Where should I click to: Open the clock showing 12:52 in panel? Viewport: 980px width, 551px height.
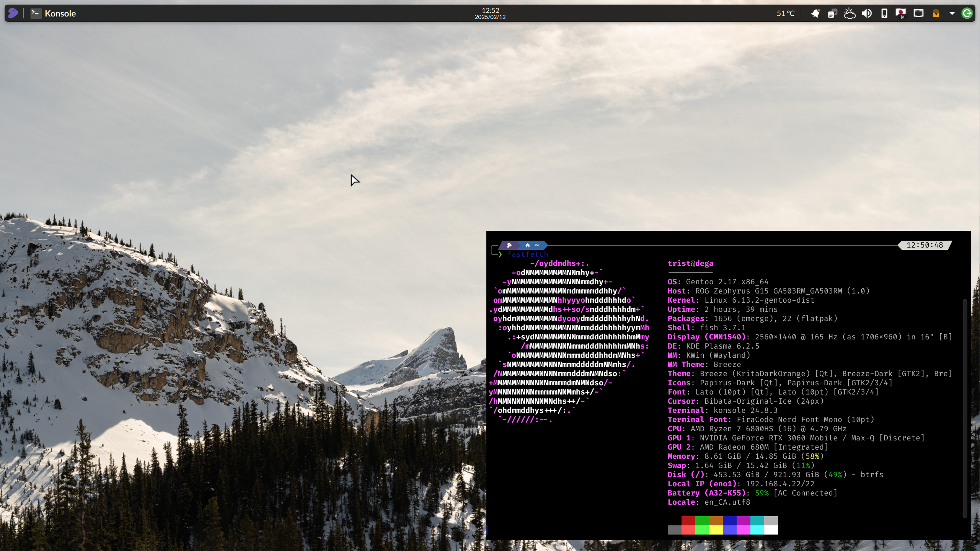[490, 13]
